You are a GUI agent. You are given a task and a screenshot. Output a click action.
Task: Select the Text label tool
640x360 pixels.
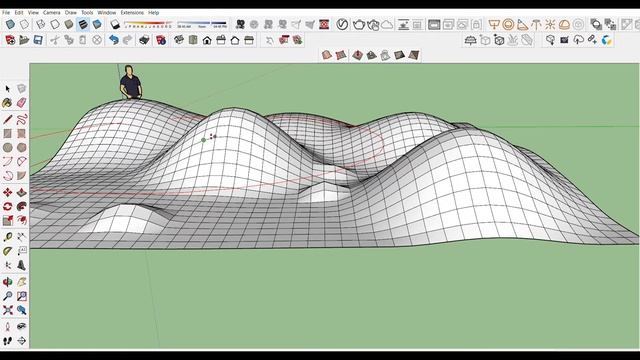click(22, 251)
